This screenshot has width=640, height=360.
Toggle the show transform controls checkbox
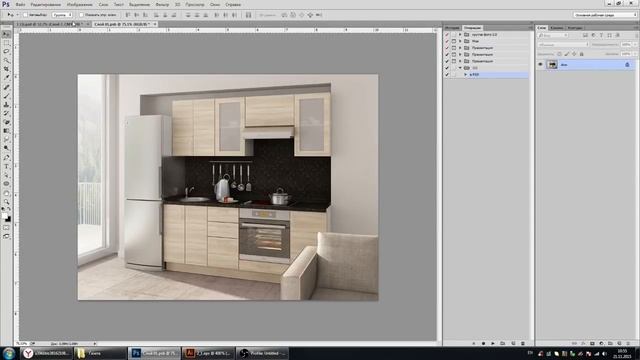[81, 15]
